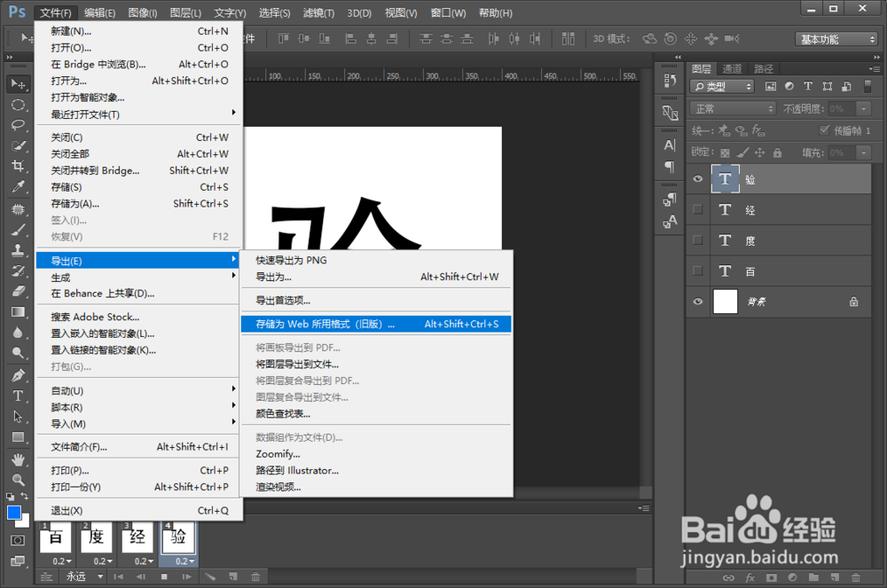Toggle Quick Mask mode icon

pos(18,540)
